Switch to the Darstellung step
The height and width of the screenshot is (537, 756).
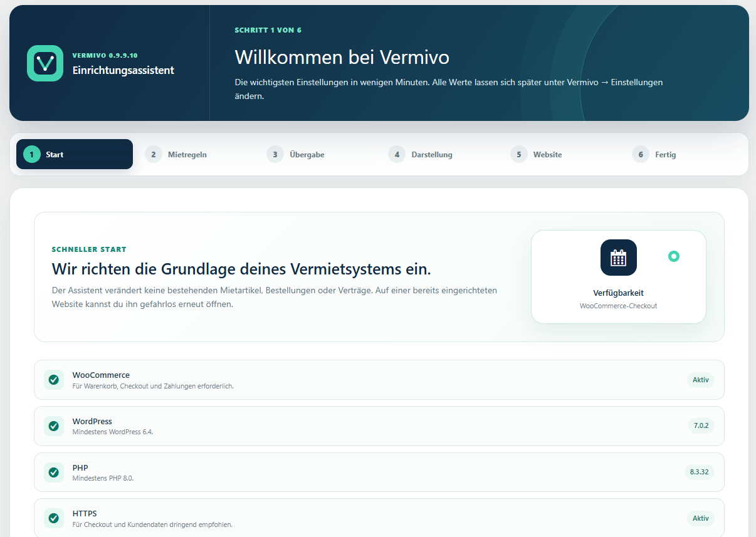439,154
